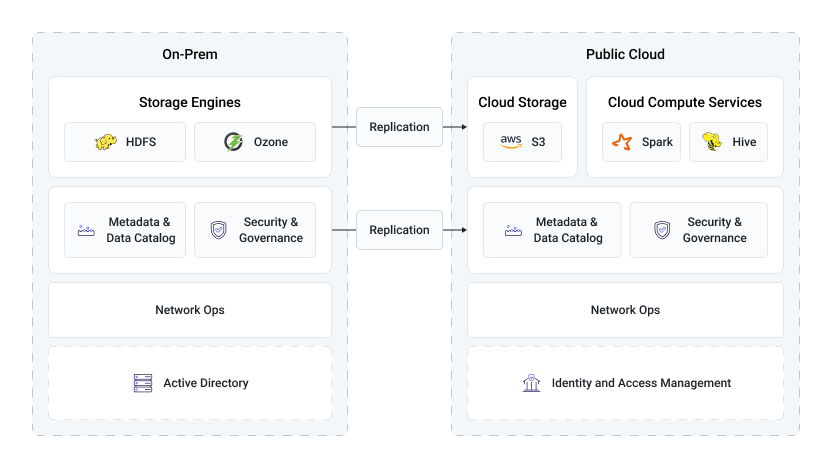Click the Public Cloud Network Ops box

click(x=625, y=310)
